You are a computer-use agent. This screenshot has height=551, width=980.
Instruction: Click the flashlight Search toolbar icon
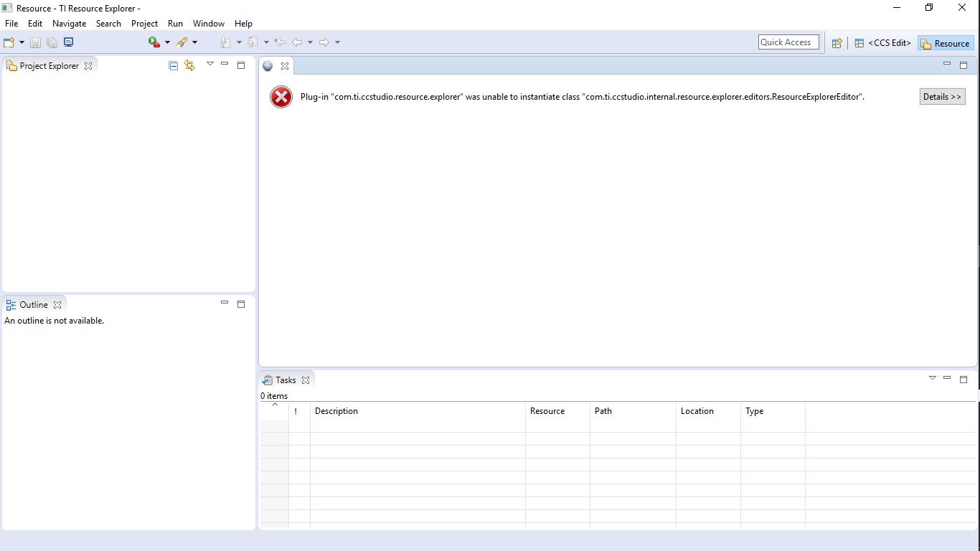coord(182,42)
